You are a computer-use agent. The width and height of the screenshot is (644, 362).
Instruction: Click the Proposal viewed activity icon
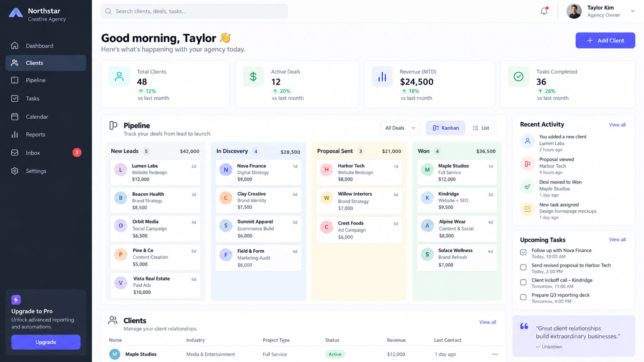coord(528,164)
